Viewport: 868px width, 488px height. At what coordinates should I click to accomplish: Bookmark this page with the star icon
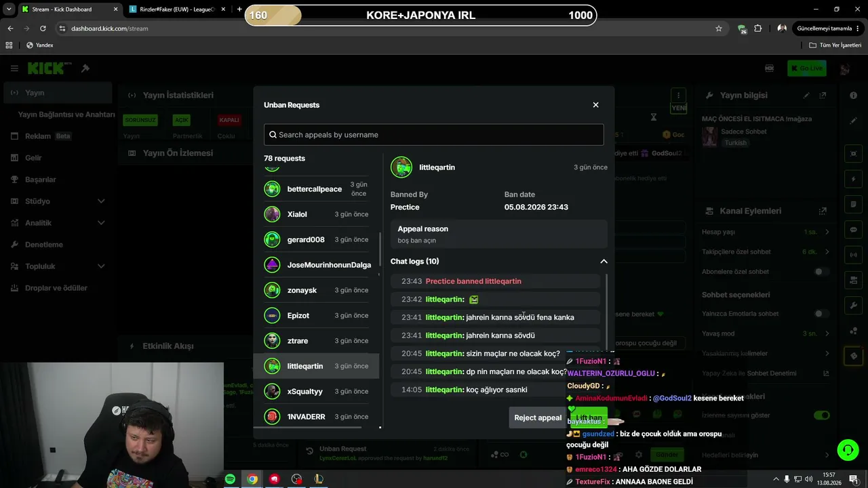point(719,28)
